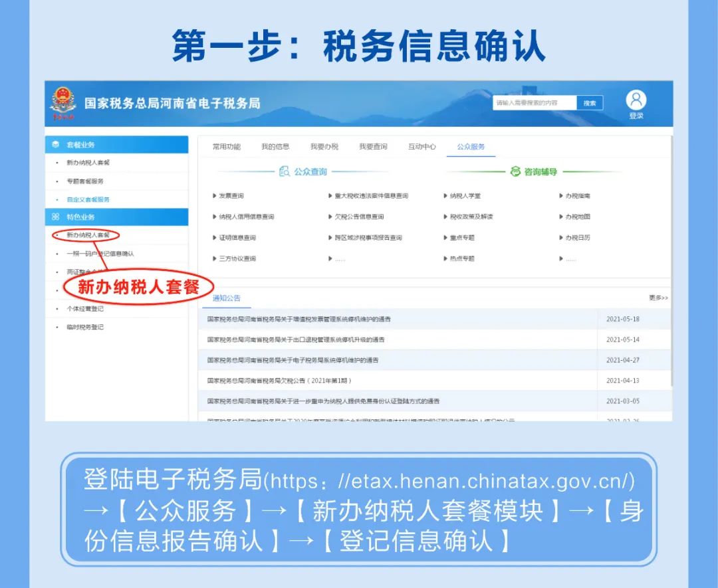Open the 重点专题 link
718x588 pixels.
coord(462,238)
